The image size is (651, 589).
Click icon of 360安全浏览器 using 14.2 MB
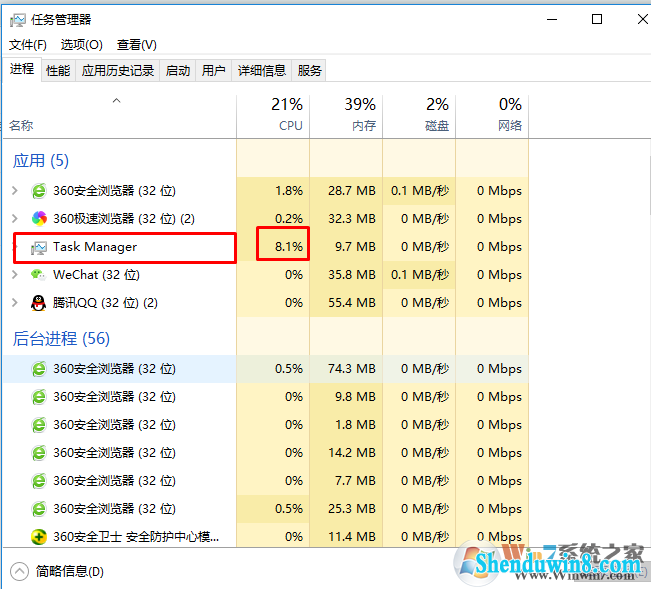click(x=39, y=453)
